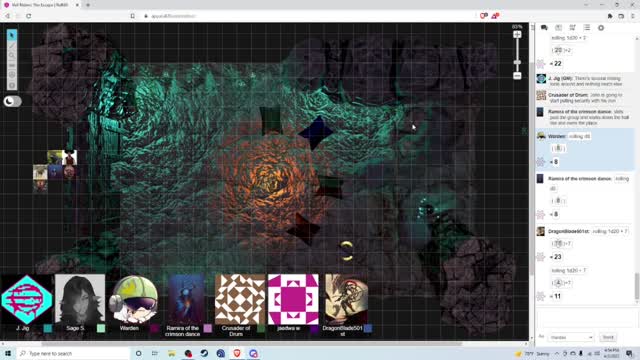
Task: Click the map horizontal scrollbar
Action: pyautogui.click(x=251, y=344)
